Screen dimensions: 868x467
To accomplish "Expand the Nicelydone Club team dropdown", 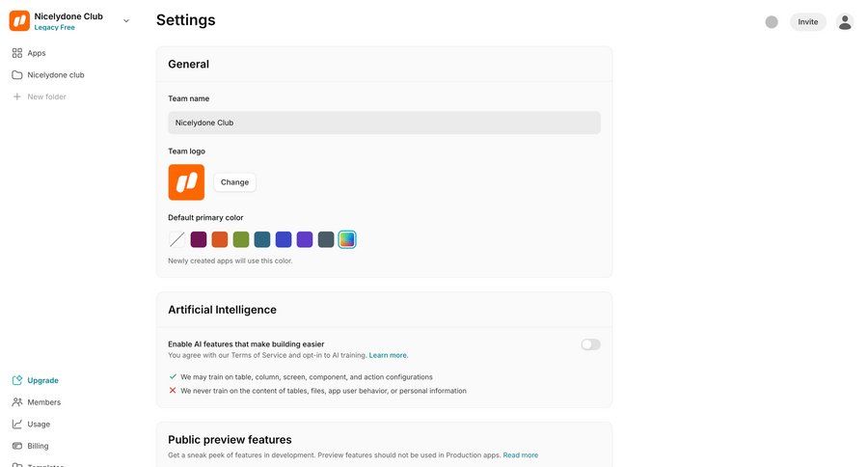I will 126,20.
